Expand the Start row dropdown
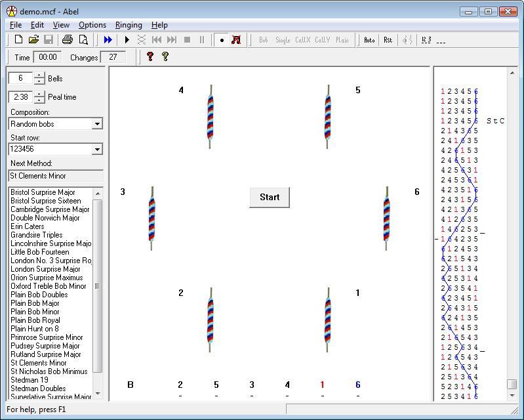The image size is (524, 420). 97,149
